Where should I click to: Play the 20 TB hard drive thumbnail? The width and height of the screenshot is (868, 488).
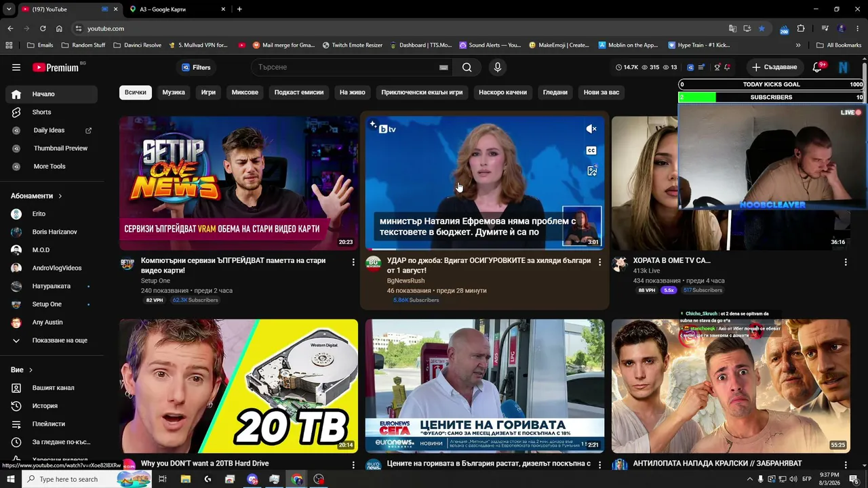(239, 386)
